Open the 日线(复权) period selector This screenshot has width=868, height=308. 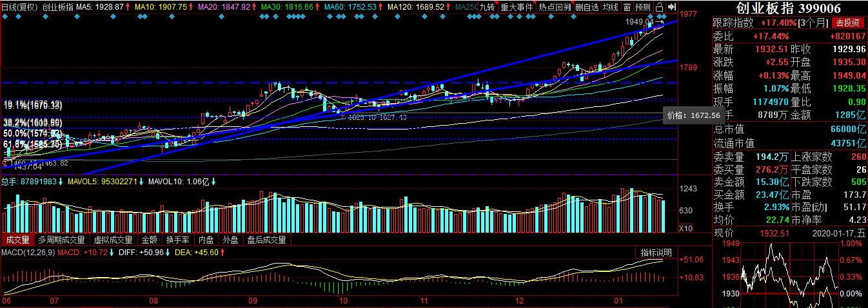click(x=19, y=7)
